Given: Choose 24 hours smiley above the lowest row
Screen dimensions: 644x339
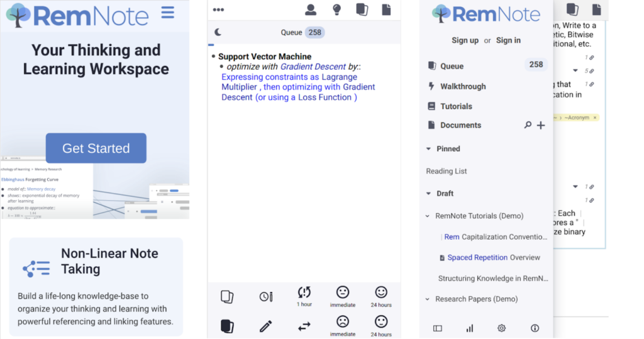Looking at the screenshot, I should coord(381,297).
